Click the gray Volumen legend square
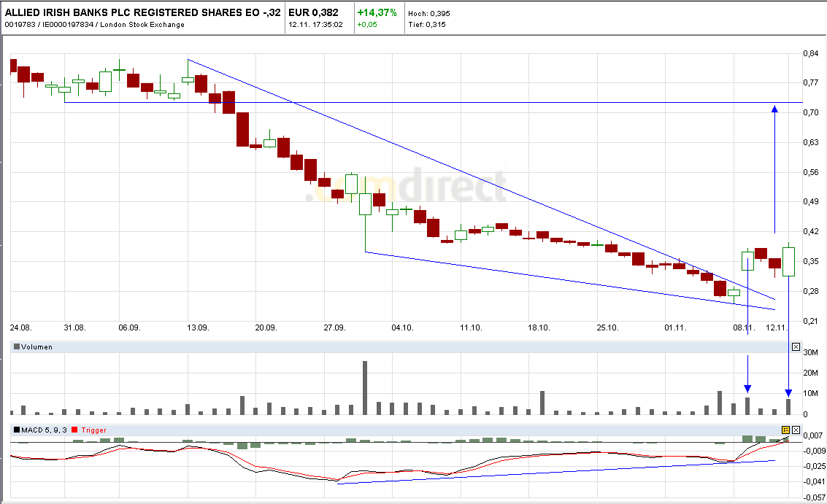 pyautogui.click(x=17, y=347)
